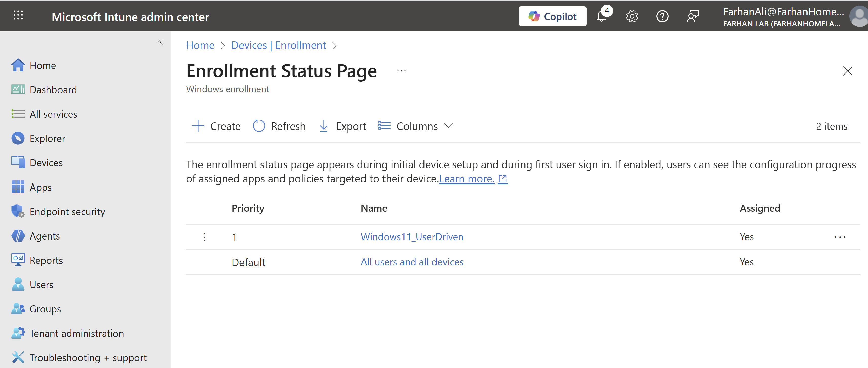Open the feedback icon in header

point(692,16)
